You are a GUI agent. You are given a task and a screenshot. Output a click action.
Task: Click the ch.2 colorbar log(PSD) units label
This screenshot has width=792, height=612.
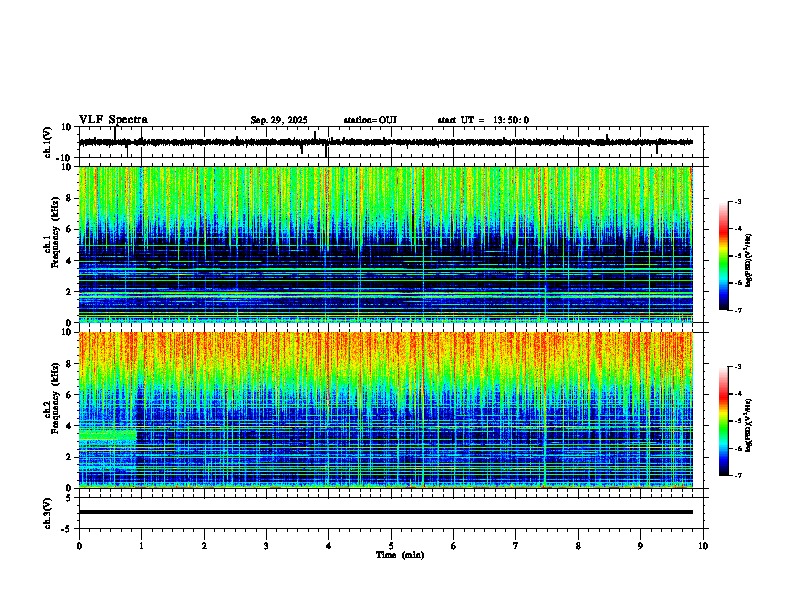(749, 425)
